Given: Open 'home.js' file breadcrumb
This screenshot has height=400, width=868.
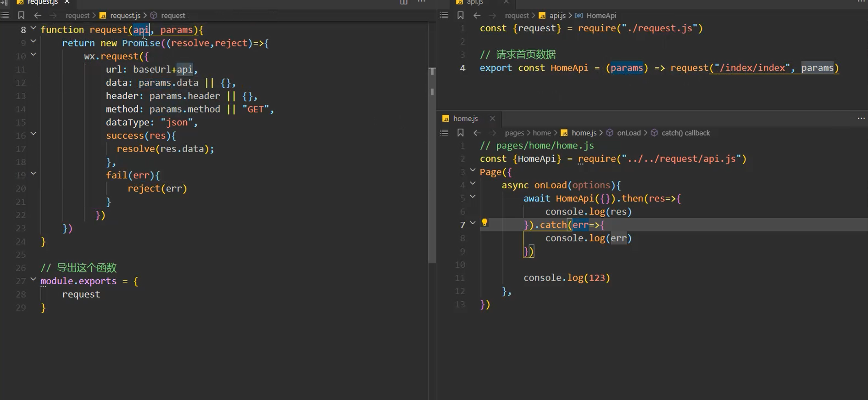Looking at the screenshot, I should coord(584,133).
